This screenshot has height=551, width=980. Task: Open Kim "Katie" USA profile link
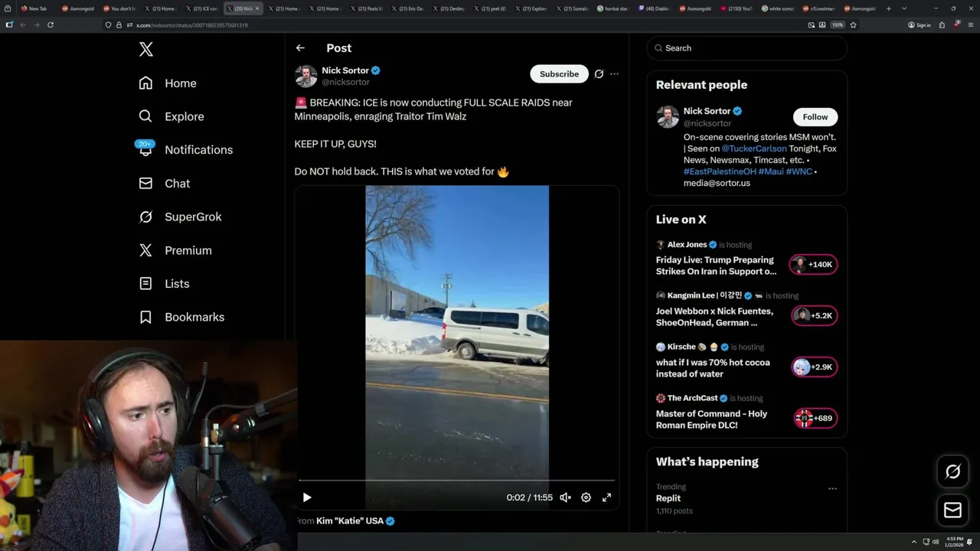(355, 521)
